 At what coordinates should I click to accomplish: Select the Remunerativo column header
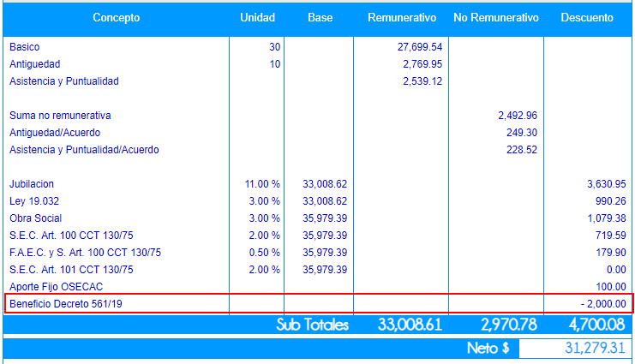tap(401, 18)
